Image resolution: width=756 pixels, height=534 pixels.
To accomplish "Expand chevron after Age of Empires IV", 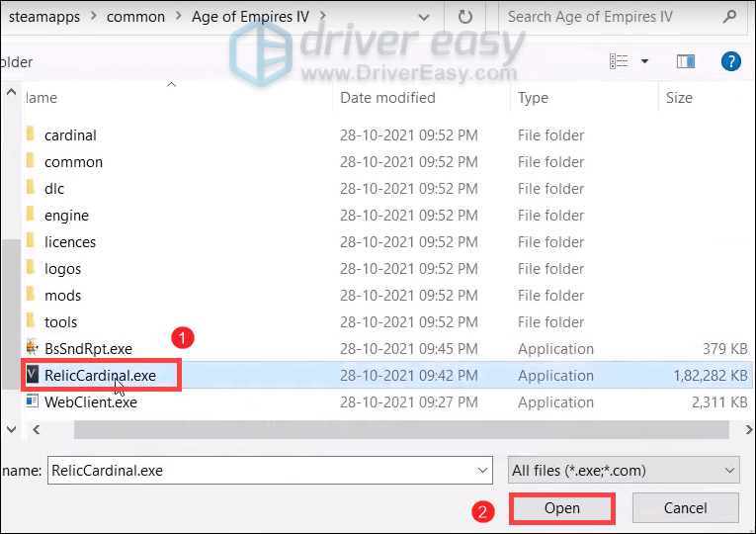I will [x=322, y=17].
